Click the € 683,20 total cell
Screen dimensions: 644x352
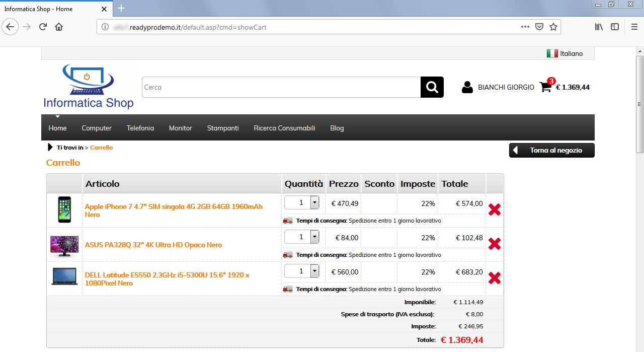[x=469, y=272]
